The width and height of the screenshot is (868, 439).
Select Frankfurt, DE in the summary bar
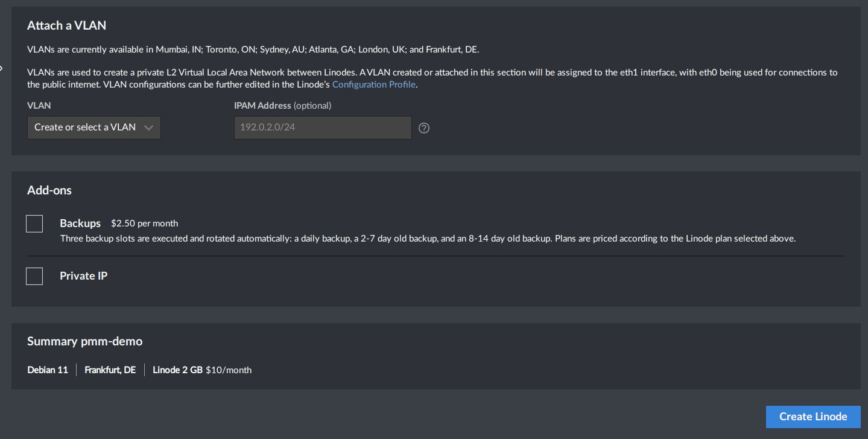point(110,370)
